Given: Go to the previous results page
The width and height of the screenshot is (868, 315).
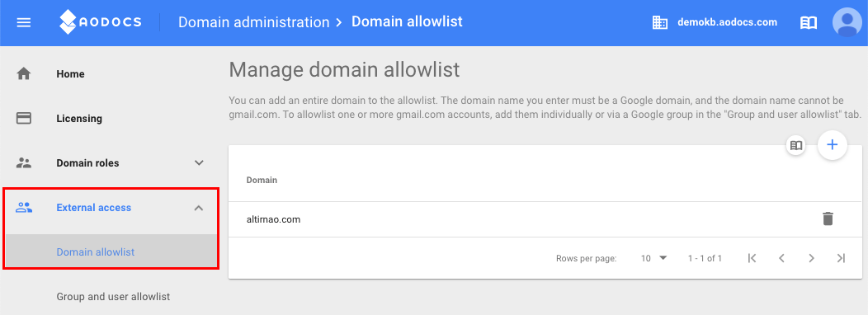Looking at the screenshot, I should (x=781, y=258).
